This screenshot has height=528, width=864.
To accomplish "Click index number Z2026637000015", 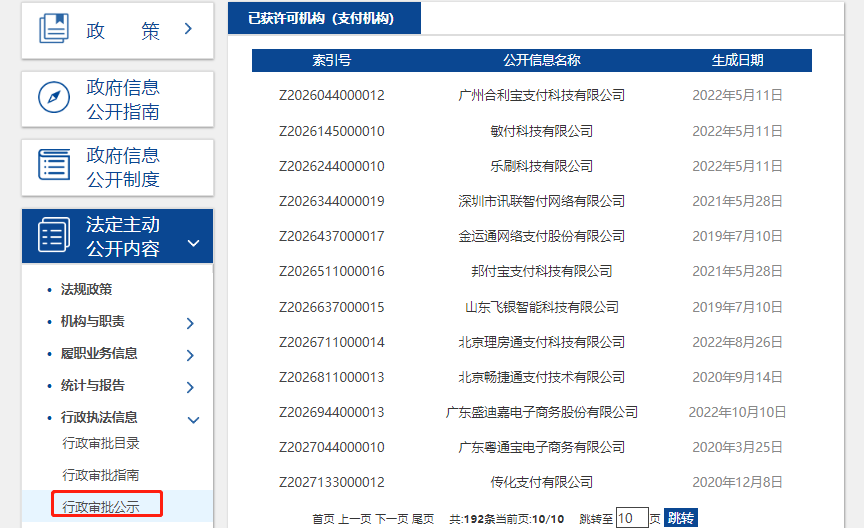I will coord(332,307).
